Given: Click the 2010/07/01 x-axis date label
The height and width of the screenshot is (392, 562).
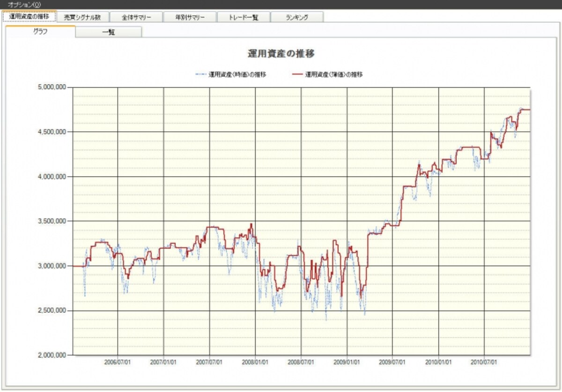Looking at the screenshot, I should tap(485, 362).
